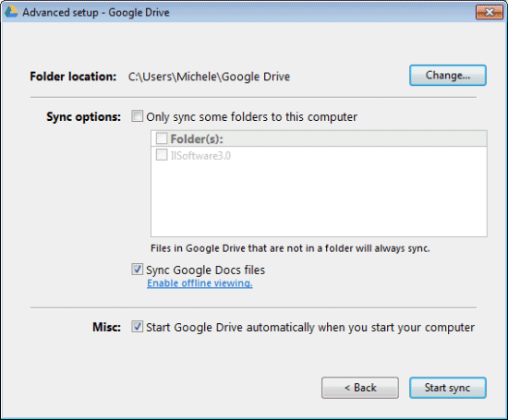This screenshot has width=508, height=420.
Task: Click the Google Drive logo in title bar
Action: (x=11, y=12)
